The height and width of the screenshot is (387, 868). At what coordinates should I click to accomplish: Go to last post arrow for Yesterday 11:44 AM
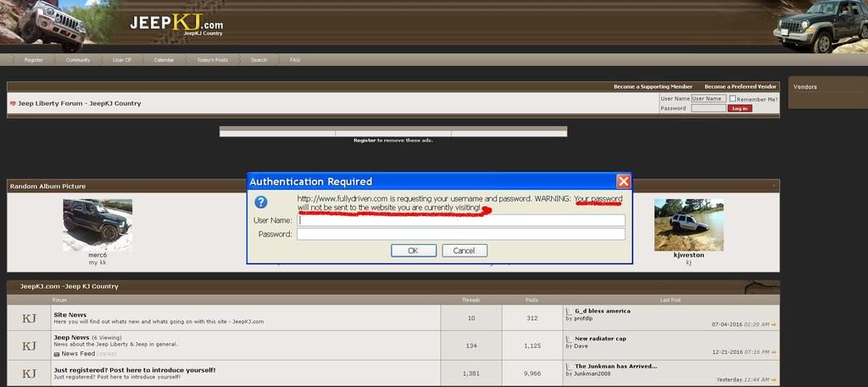click(774, 380)
